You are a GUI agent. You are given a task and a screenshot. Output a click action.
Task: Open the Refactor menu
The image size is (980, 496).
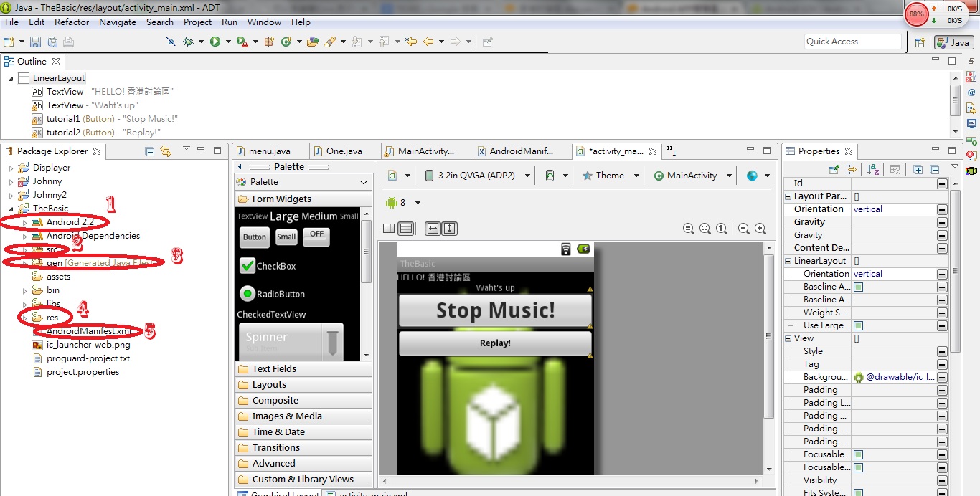point(72,22)
